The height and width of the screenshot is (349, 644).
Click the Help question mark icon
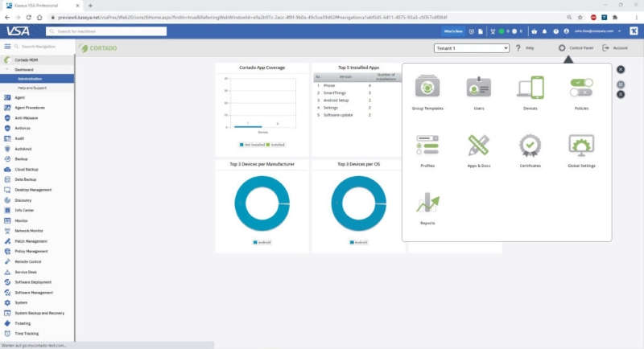tap(518, 48)
